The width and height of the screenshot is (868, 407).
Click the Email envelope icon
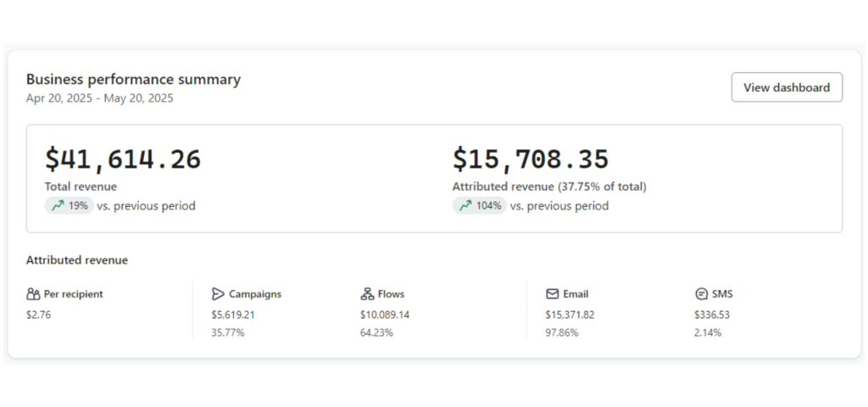(552, 294)
